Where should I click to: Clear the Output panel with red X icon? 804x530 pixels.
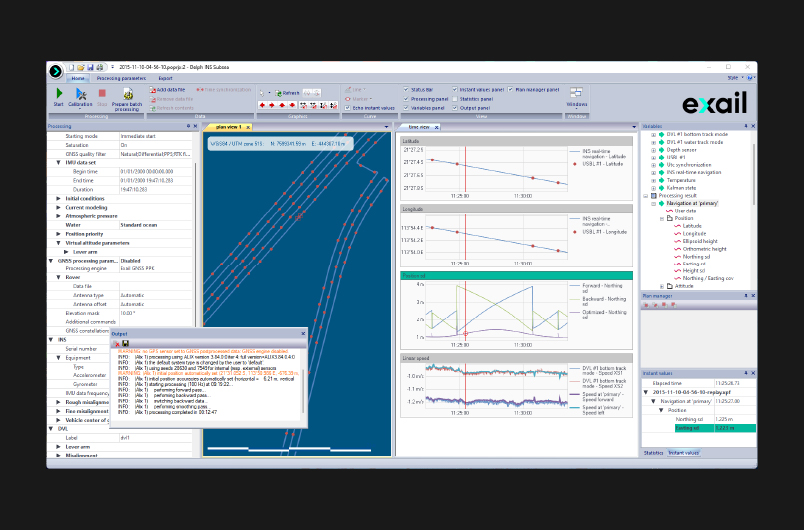pos(117,343)
